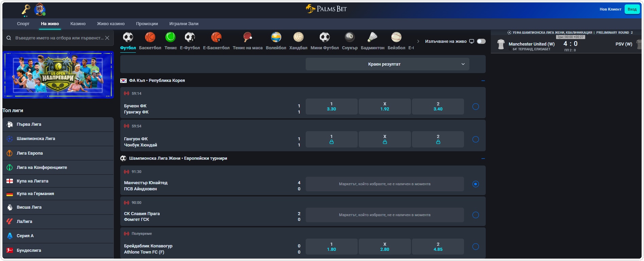Click the team search input field
The image size is (644, 261).
(59, 38)
